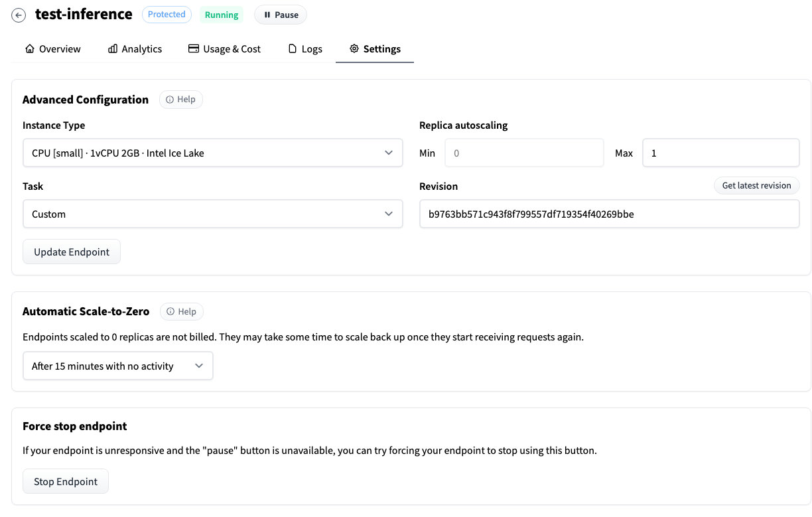Image resolution: width=812 pixels, height=517 pixels.
Task: Click the Max replicas input field
Action: (x=720, y=153)
